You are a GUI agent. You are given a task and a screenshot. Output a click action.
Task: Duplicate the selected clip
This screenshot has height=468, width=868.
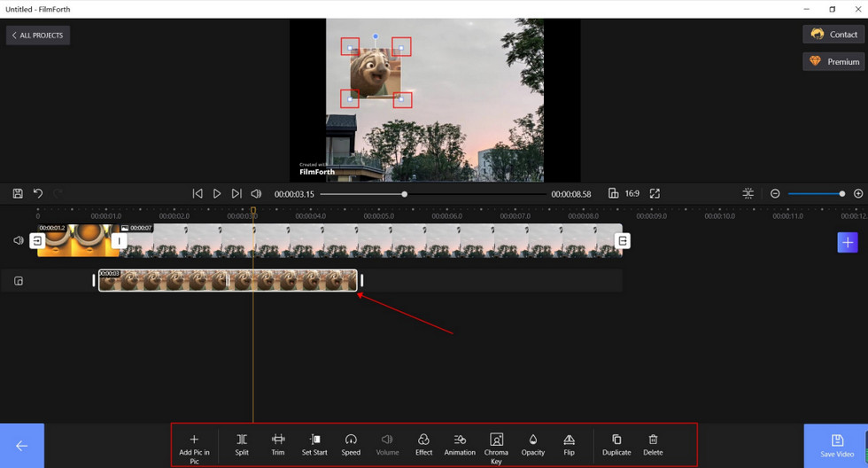[616, 445]
